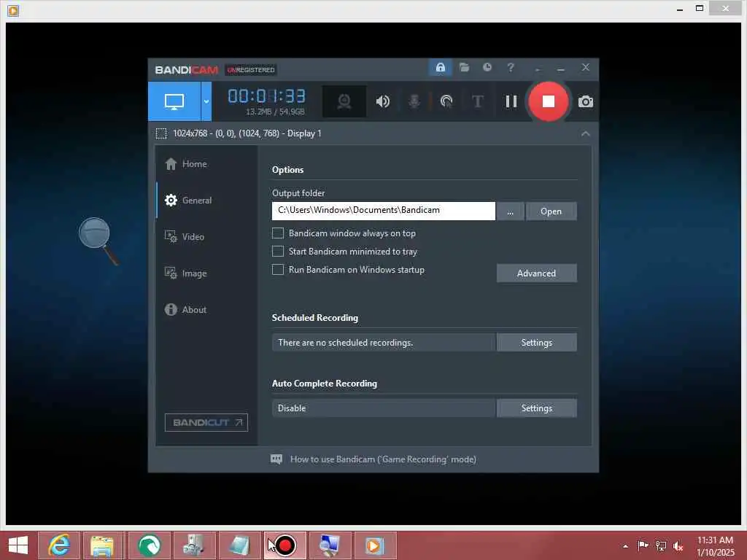Enable Bandicam window always on top
Screen dimensions: 747x560
(278, 233)
